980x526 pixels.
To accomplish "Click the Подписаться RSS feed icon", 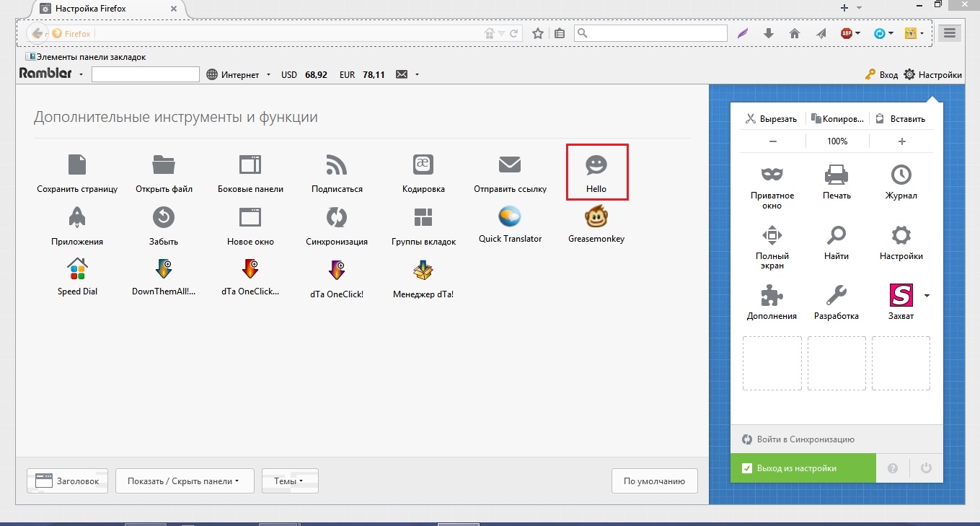I will point(337,165).
